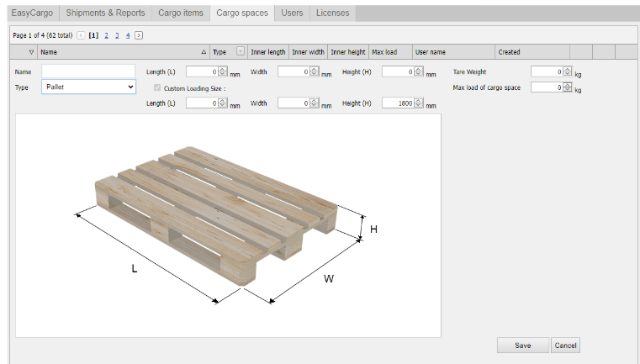Screen dimensions: 640x364
Task: Click the filter icon beside the Type column
Action: [241, 52]
